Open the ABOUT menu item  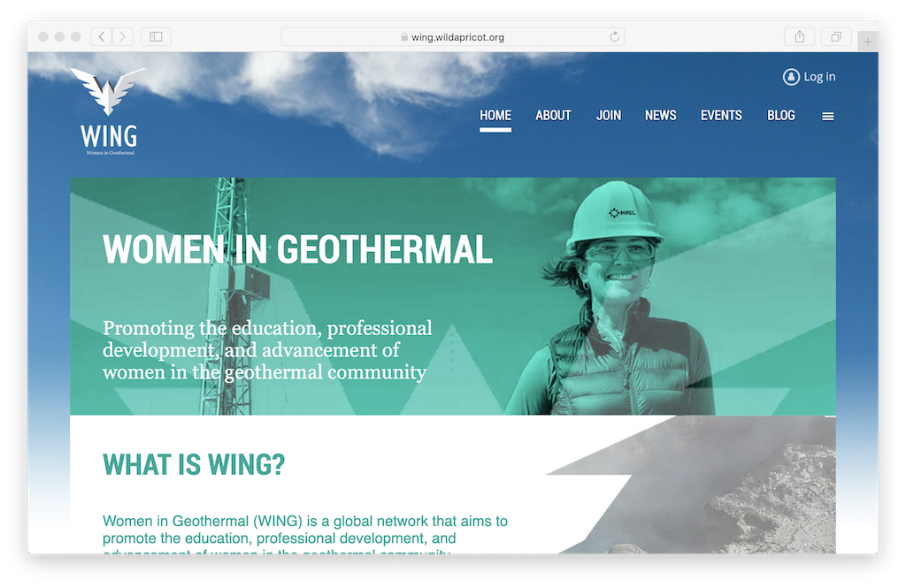tap(553, 115)
